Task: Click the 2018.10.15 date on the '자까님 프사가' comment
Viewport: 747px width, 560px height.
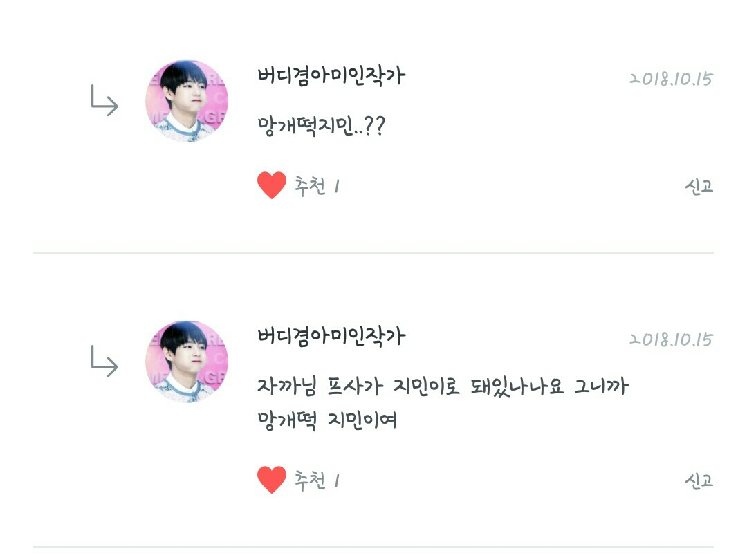Action: pos(670,339)
